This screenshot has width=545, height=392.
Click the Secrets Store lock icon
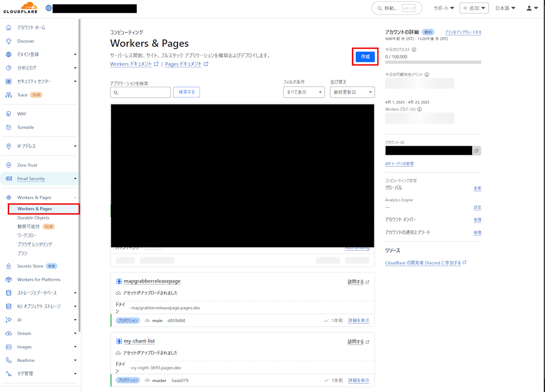[9, 266]
